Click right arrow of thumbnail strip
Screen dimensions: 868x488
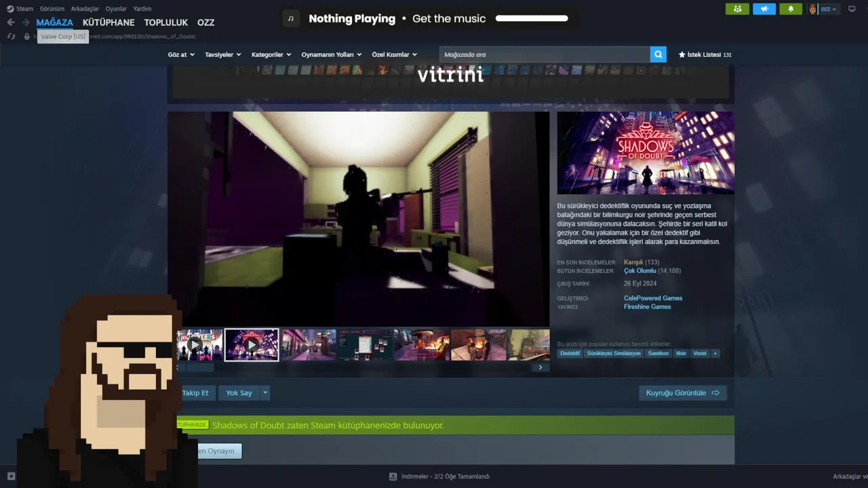(x=540, y=367)
